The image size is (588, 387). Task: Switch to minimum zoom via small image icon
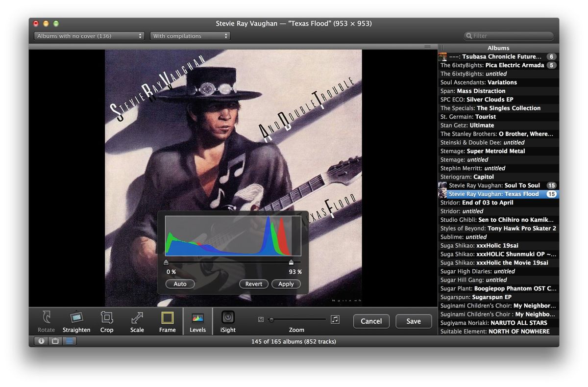[261, 319]
